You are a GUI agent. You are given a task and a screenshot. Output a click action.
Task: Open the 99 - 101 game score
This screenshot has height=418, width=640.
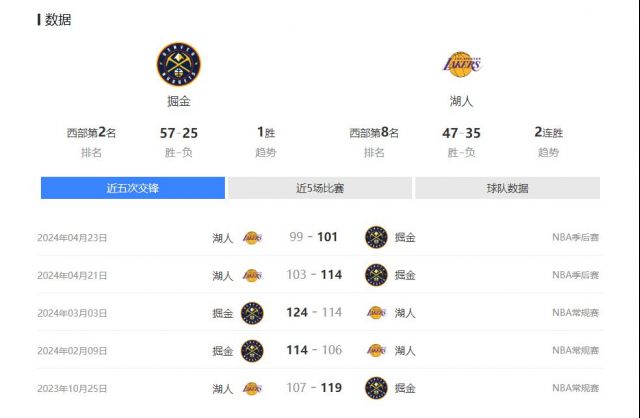313,237
